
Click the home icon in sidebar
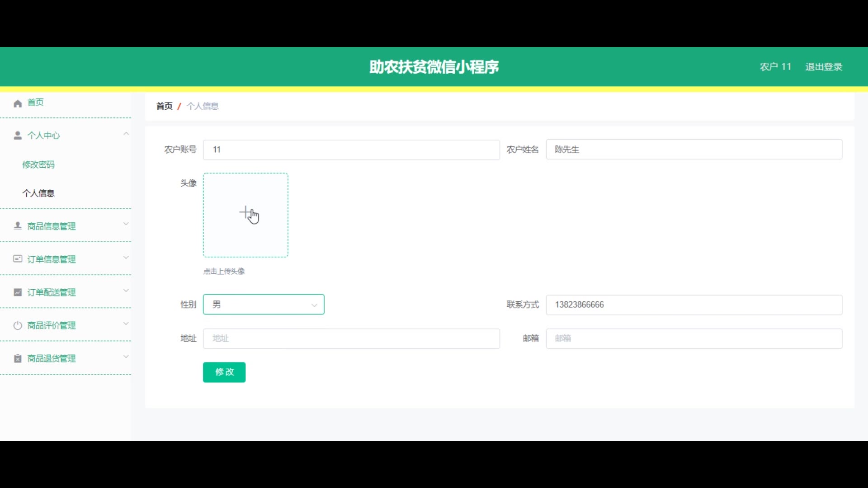click(x=18, y=103)
